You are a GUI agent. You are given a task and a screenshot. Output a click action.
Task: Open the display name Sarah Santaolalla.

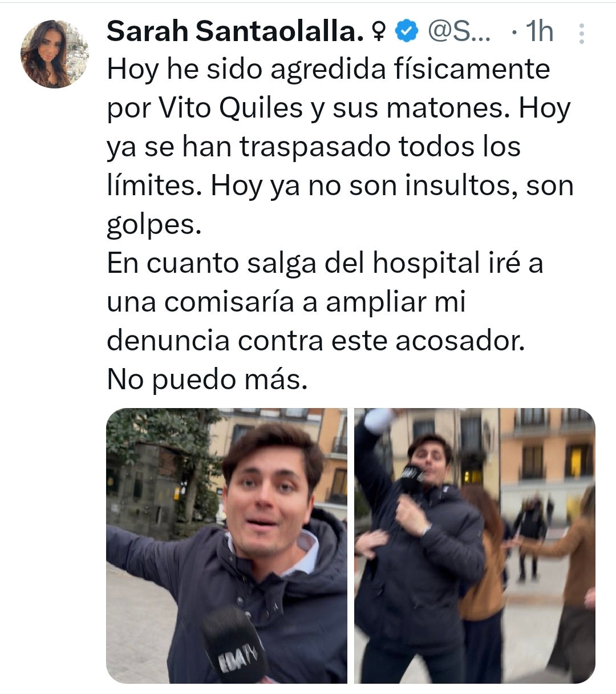(236, 32)
